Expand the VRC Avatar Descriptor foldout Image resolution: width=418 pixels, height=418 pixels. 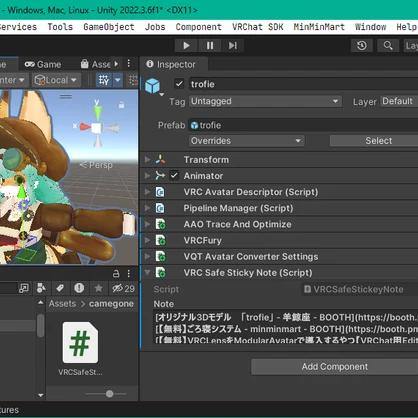tap(147, 192)
